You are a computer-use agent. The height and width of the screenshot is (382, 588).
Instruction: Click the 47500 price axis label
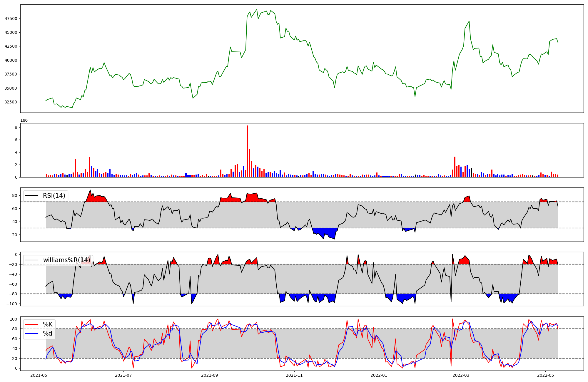[x=11, y=19]
